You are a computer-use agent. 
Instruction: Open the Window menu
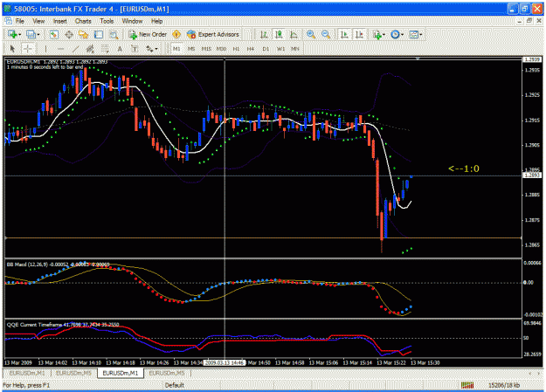pos(132,21)
